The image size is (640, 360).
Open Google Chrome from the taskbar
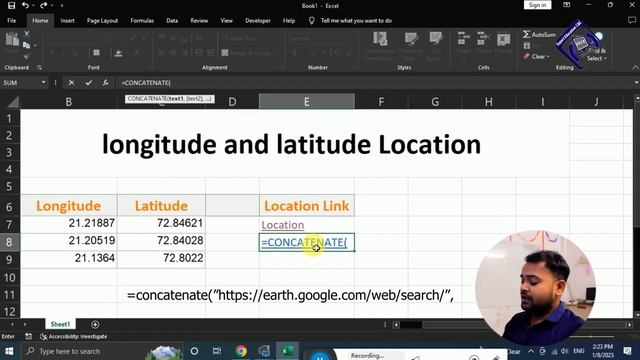pos(241,351)
